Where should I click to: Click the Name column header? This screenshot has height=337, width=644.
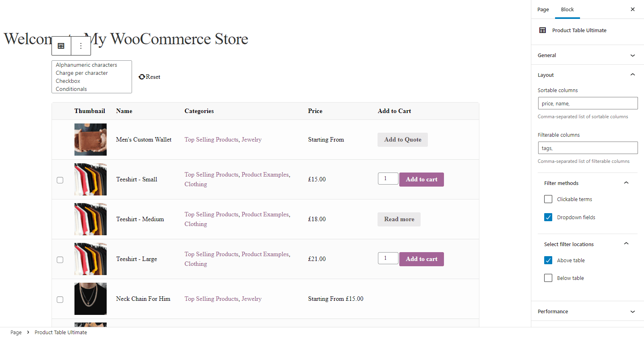[124, 111]
